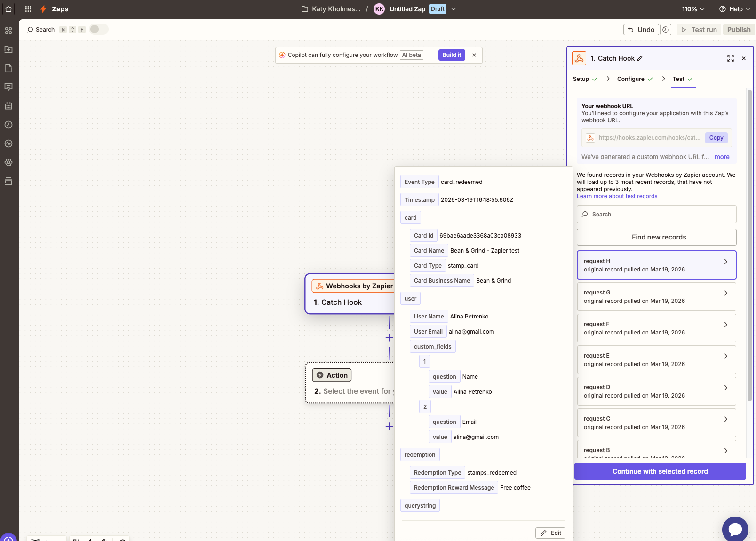Screen dimensions: 756x541
Task: Open the Untitled Zap dropdown chevron
Action: tap(454, 9)
